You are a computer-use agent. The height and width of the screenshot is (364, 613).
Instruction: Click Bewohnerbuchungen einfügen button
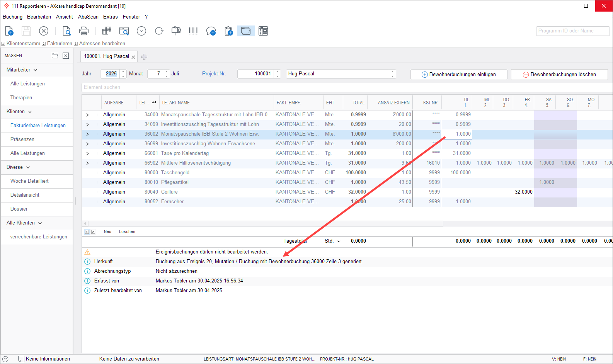pos(458,75)
